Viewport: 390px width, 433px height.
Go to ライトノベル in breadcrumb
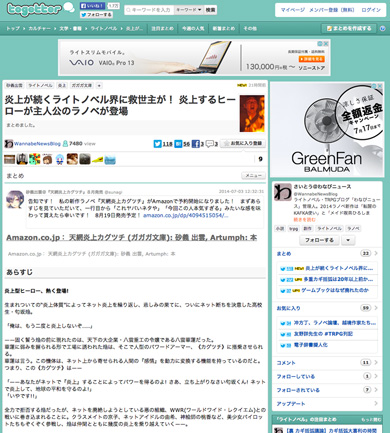(x=104, y=29)
